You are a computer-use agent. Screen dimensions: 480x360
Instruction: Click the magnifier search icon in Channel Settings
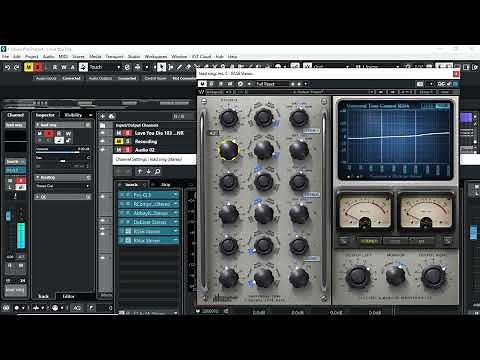[x=157, y=171]
